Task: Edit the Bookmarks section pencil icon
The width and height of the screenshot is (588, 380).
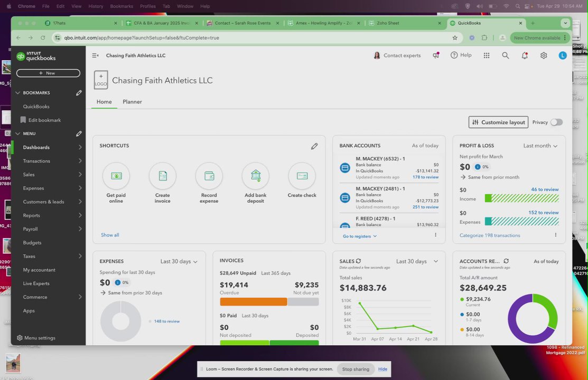Action: click(x=79, y=92)
